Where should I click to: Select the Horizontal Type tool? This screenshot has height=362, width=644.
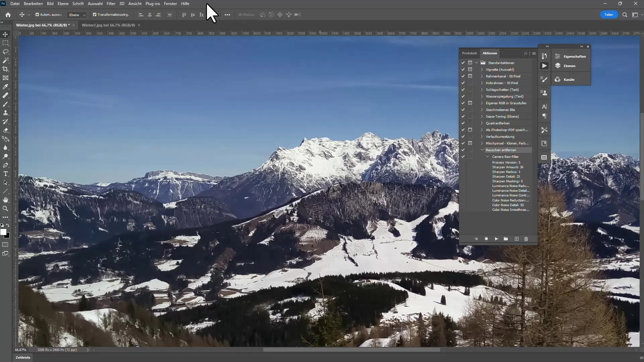pyautogui.click(x=6, y=174)
